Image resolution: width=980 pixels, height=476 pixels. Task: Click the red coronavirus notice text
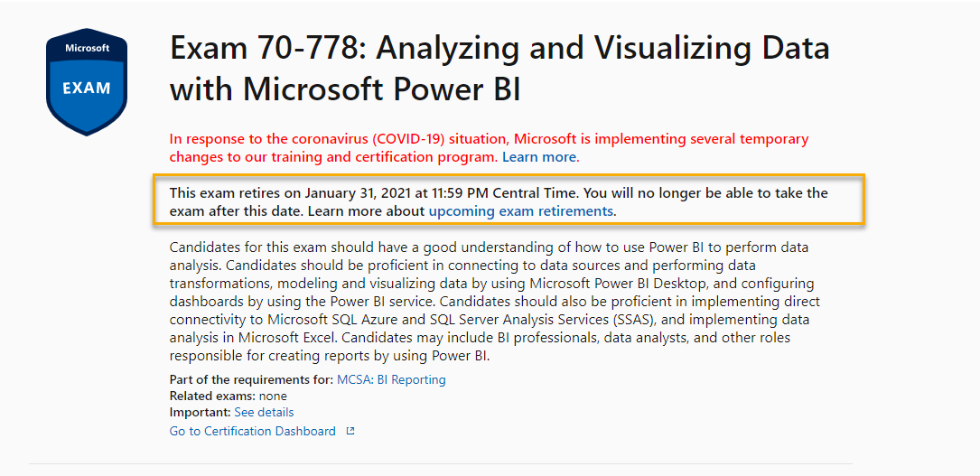489,148
